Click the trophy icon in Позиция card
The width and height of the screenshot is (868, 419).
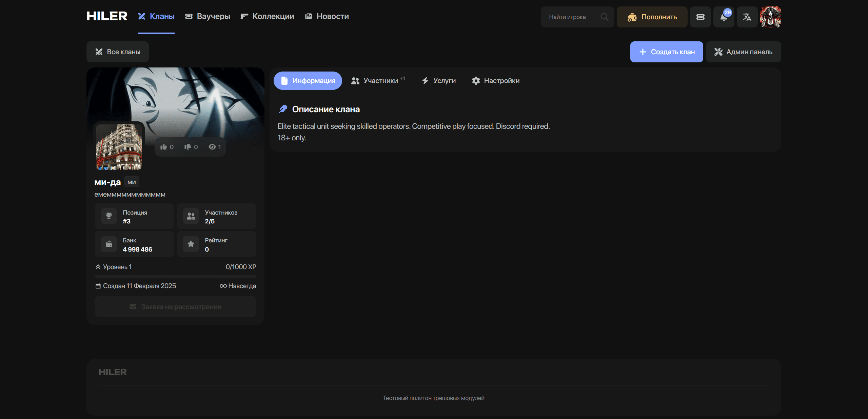pos(109,216)
